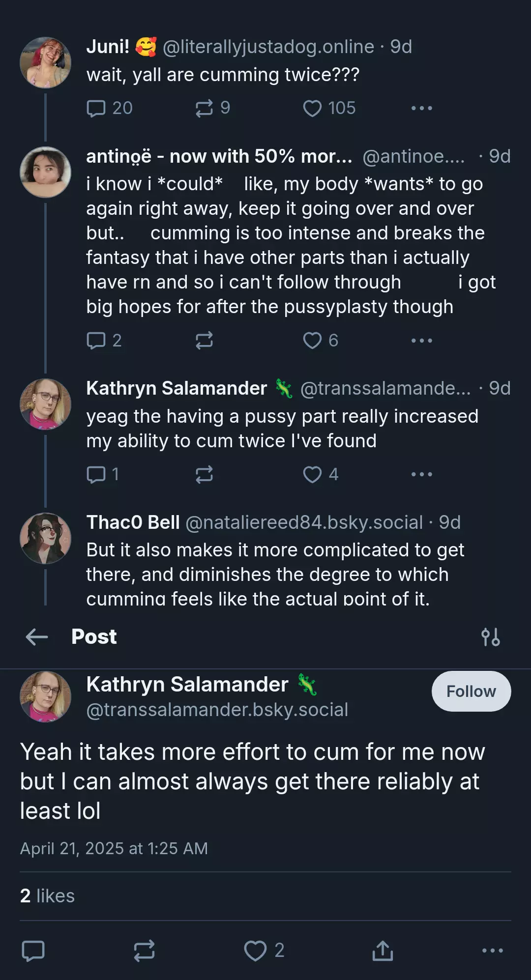Viewport: 531px width, 980px height.
Task: Open more options on antinoë's reply
Action: 422,340
